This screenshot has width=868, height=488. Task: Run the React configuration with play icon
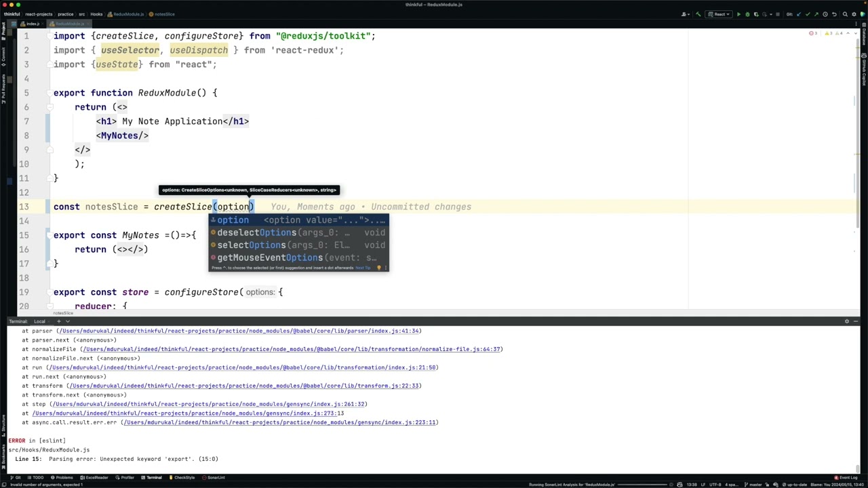tap(738, 14)
